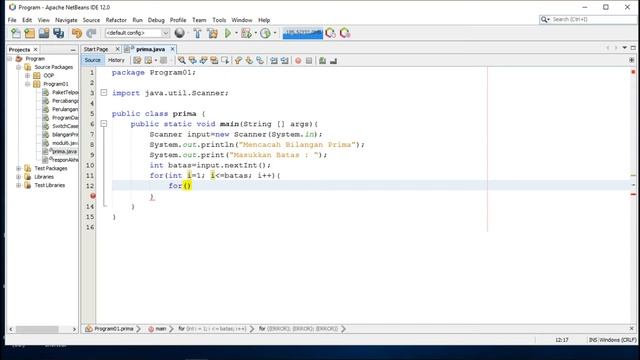Image resolution: width=640 pixels, height=360 pixels.
Task: Switch to History view
Action: tap(116, 60)
